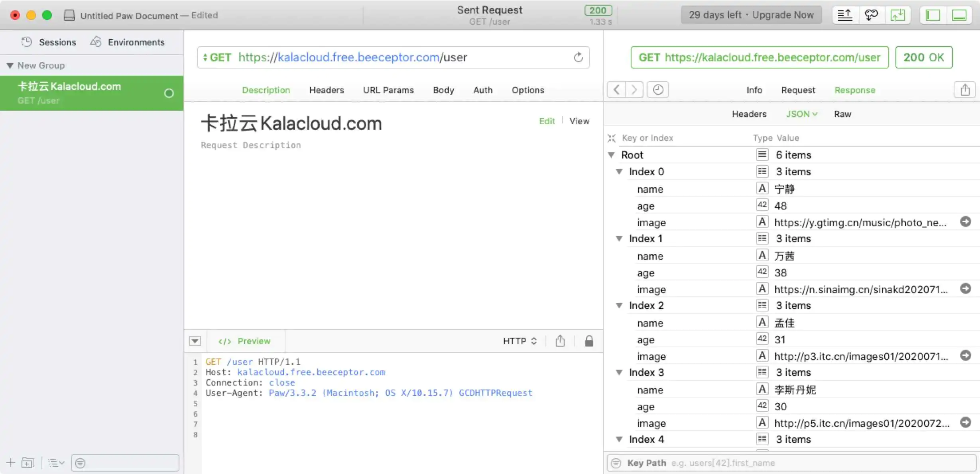Open the HTTP format dropdown
The image size is (980, 474).
point(520,341)
